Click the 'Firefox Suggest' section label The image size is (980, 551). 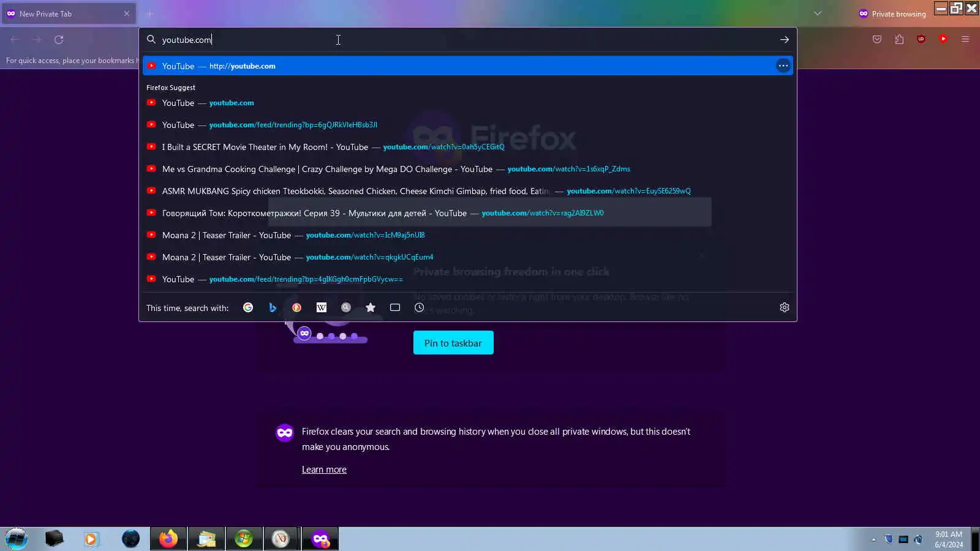click(171, 88)
